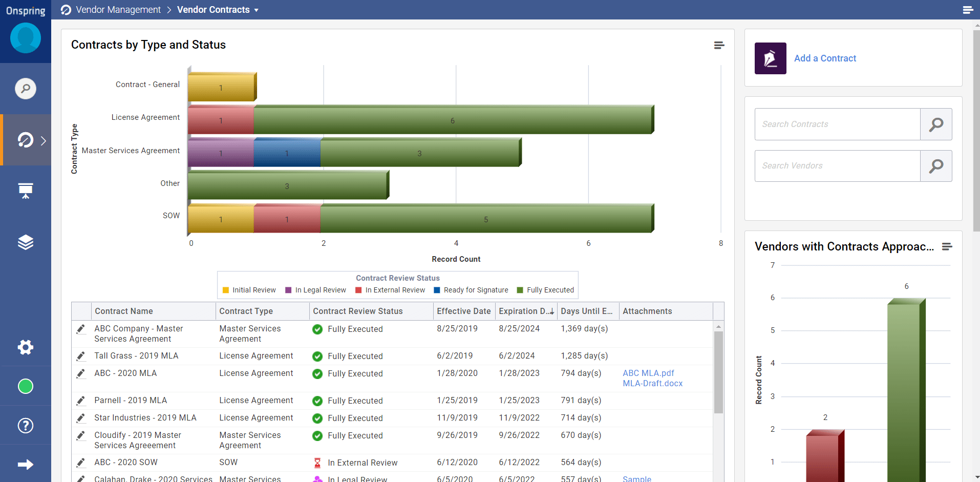Click the contracts table vertical scrollbar
Viewport: 980px width, 482px height.
[718, 372]
